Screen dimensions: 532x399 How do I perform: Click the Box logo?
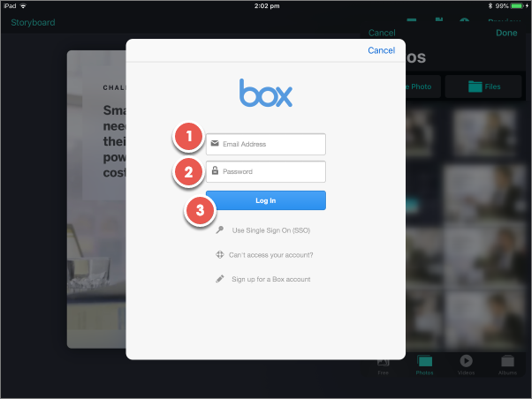[266, 93]
